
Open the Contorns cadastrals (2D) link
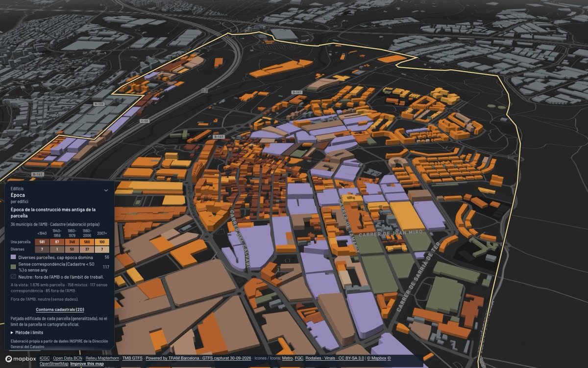tap(60, 310)
